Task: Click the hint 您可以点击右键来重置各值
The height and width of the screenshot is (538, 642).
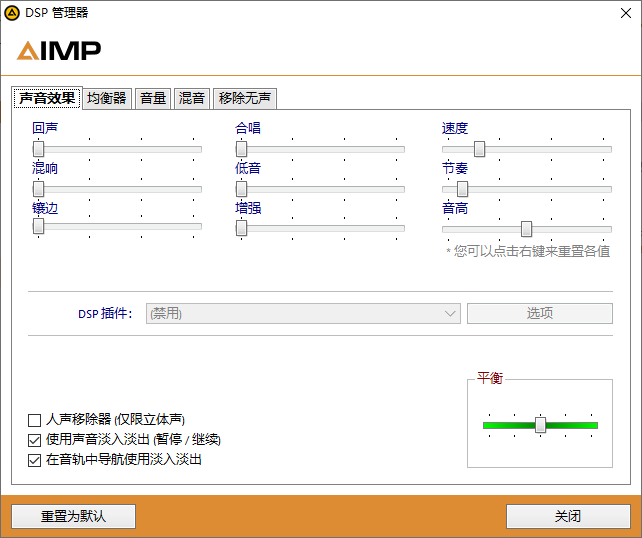Action: click(528, 251)
